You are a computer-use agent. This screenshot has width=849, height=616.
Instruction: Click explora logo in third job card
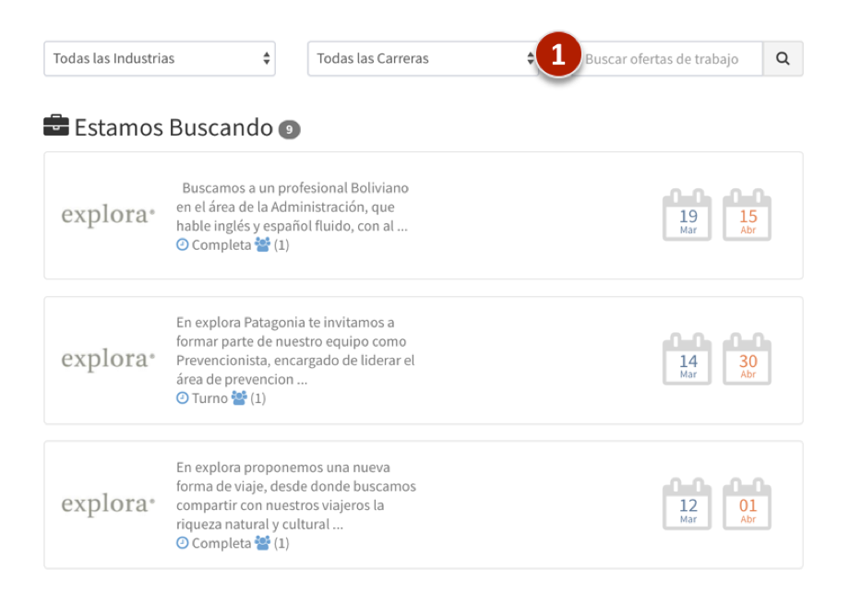108,504
